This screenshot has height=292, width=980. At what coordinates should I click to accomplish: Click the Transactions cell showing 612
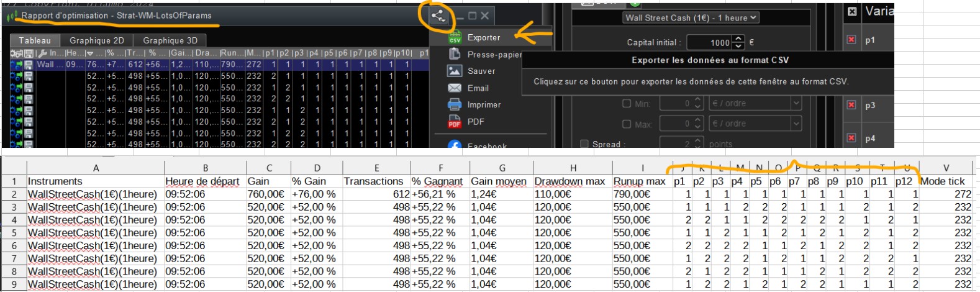376,194
